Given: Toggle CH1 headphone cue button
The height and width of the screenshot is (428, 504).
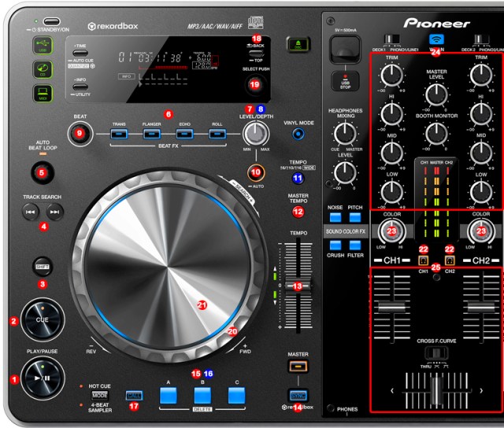Looking at the screenshot, I should click(x=424, y=260).
